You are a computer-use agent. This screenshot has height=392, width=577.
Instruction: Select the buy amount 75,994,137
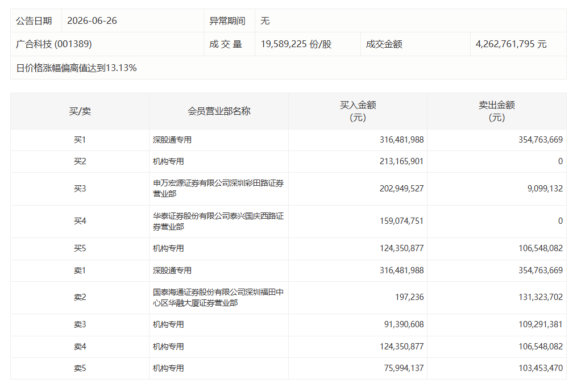coord(404,369)
